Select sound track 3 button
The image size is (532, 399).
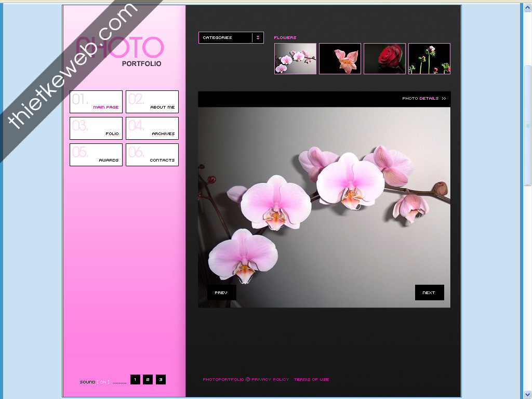pyautogui.click(x=161, y=379)
